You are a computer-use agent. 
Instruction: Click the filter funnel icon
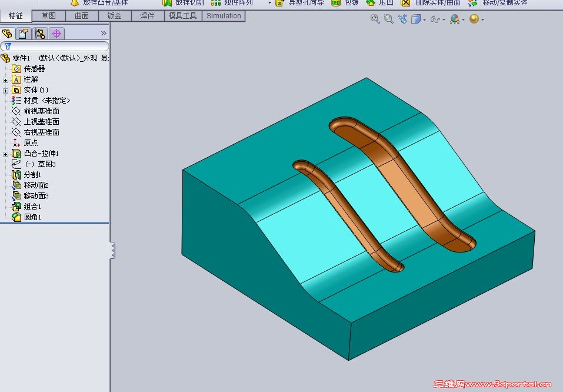click(8, 46)
